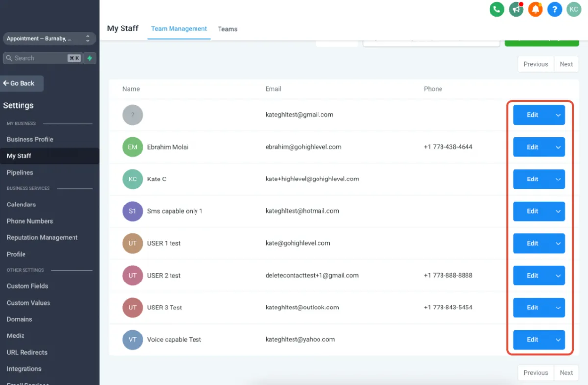Click the green phone dialer icon

[x=497, y=9]
